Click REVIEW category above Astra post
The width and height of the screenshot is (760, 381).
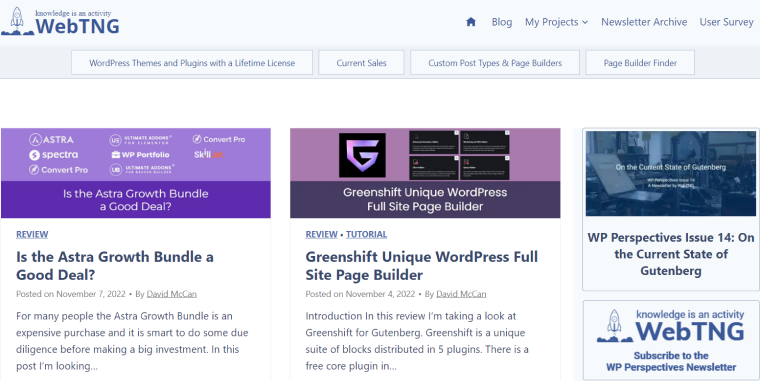(32, 234)
